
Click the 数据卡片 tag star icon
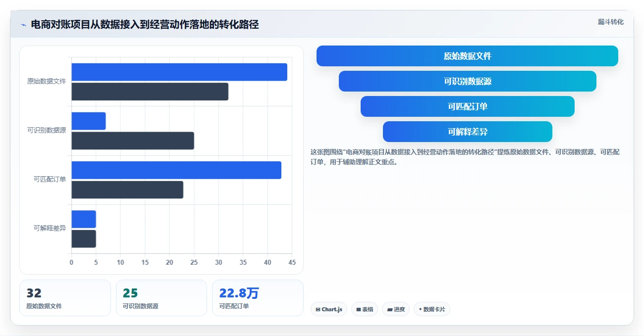pos(420,309)
